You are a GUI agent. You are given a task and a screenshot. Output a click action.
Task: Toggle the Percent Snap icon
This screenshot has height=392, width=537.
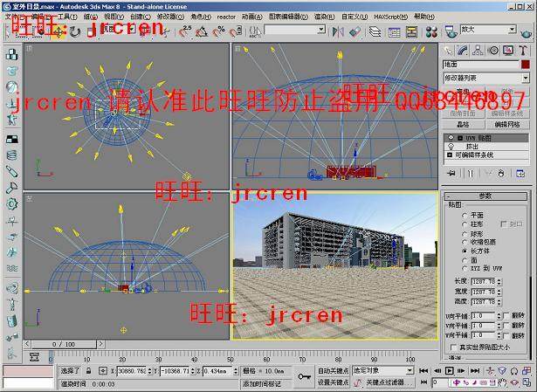click(217, 32)
